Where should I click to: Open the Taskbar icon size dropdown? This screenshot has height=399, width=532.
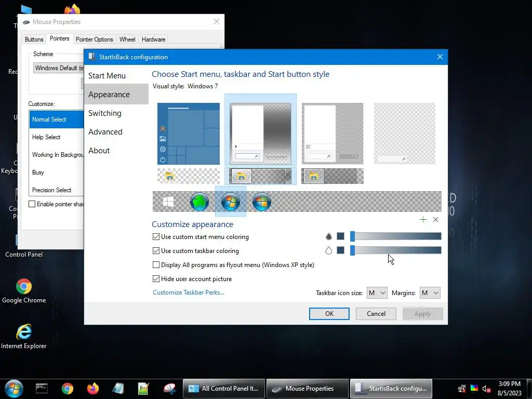coord(377,293)
